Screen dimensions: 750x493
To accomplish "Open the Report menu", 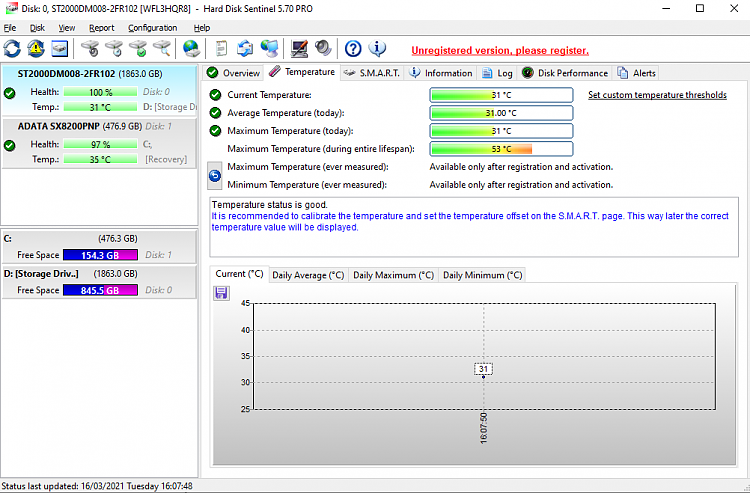I will point(101,28).
